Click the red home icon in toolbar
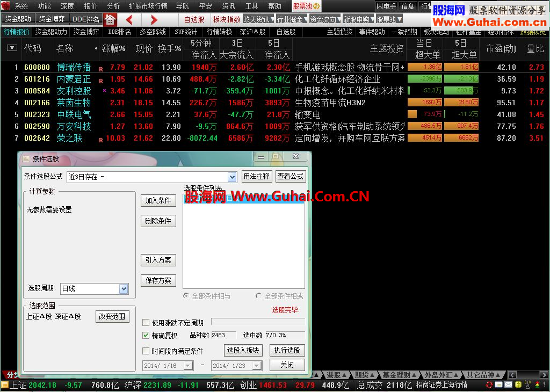Image resolution: width=550 pixels, height=392 pixels. point(110,20)
